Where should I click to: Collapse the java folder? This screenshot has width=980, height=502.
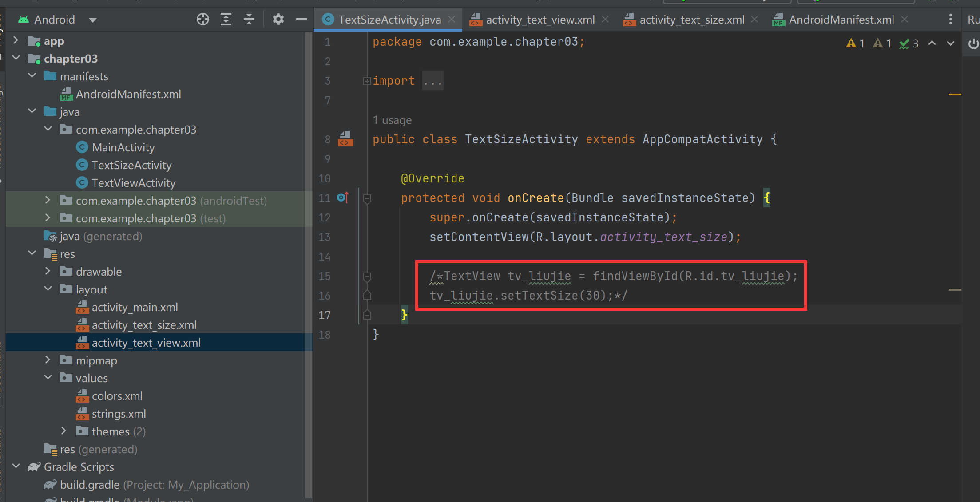[x=32, y=111]
